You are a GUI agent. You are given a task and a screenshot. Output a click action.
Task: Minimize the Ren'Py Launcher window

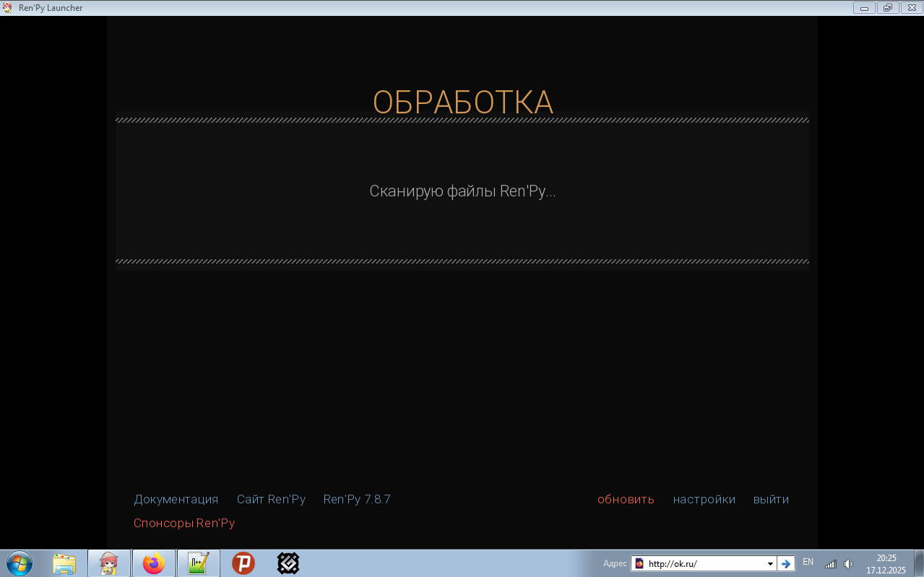click(864, 8)
